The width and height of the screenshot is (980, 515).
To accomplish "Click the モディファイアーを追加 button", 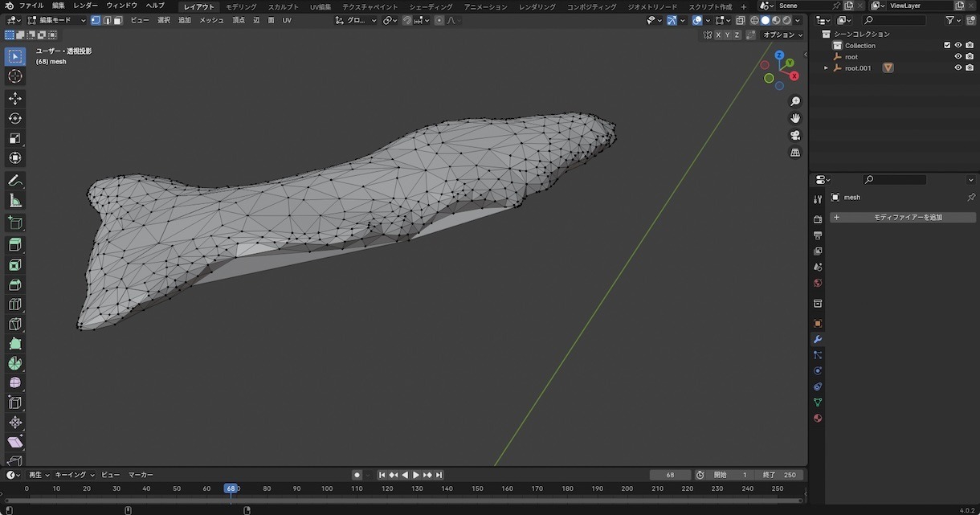I will tap(903, 217).
